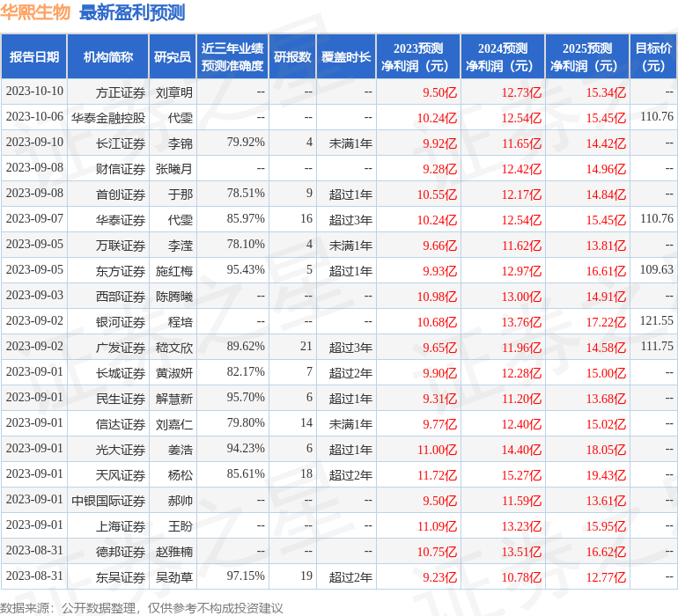Click the 数据来源 footnote text
678x616 pixels.
click(142, 608)
